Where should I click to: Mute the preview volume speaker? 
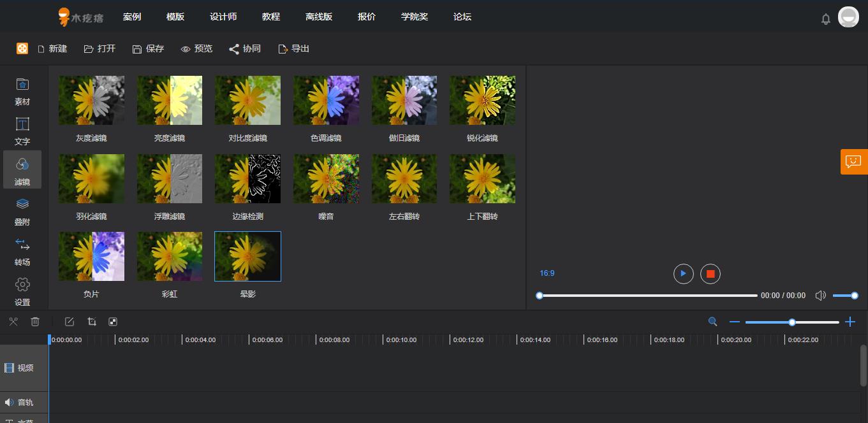tap(821, 296)
